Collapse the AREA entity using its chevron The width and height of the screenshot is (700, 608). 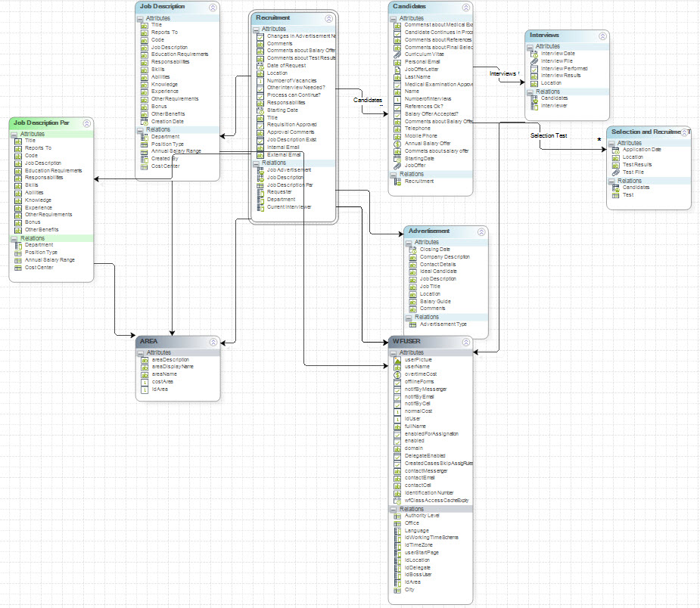(213, 342)
